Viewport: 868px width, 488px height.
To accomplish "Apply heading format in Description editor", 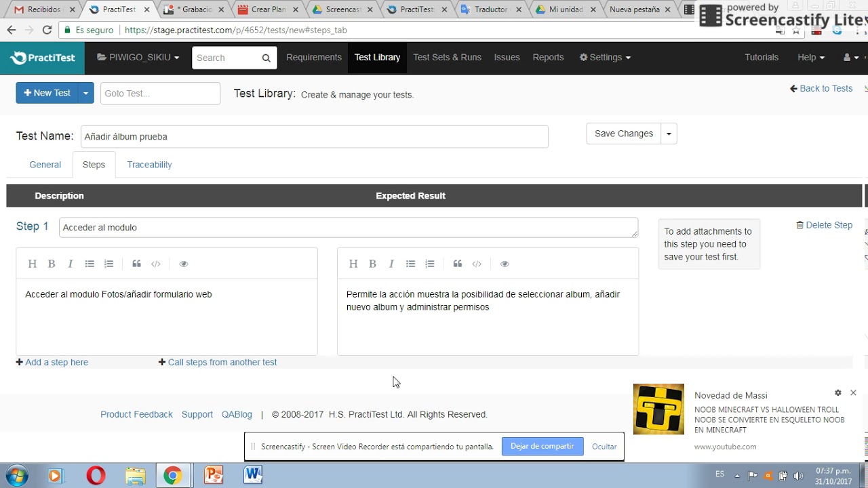I will click(32, 264).
